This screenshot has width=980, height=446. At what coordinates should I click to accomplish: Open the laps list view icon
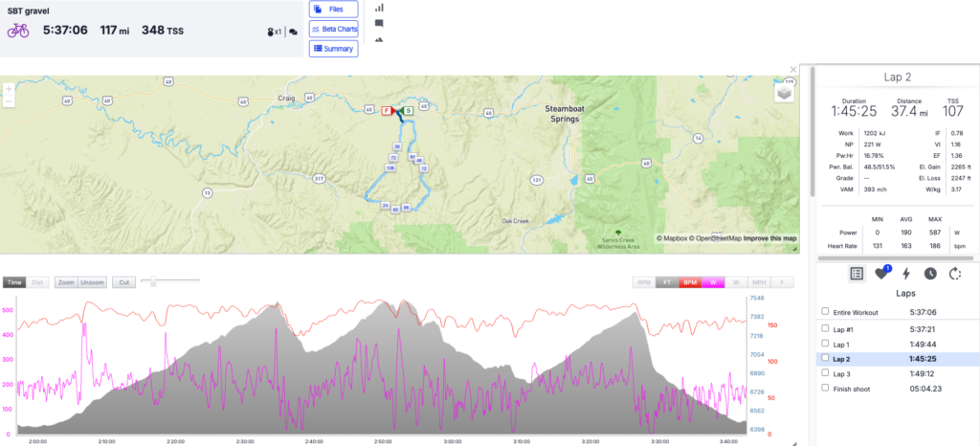(x=857, y=274)
